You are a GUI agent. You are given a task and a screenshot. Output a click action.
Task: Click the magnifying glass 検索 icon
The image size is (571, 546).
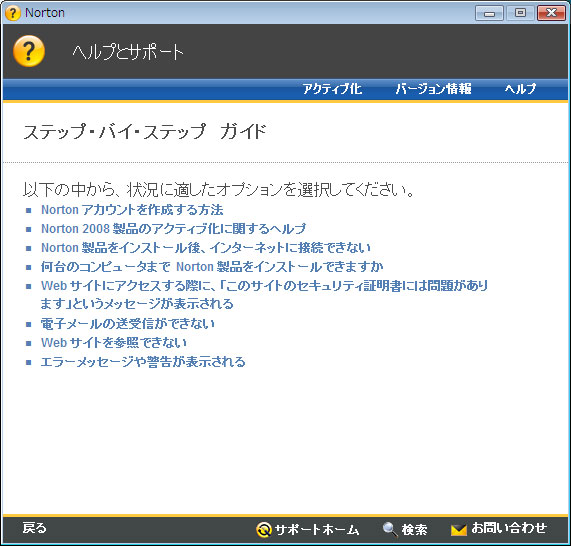(x=390, y=529)
